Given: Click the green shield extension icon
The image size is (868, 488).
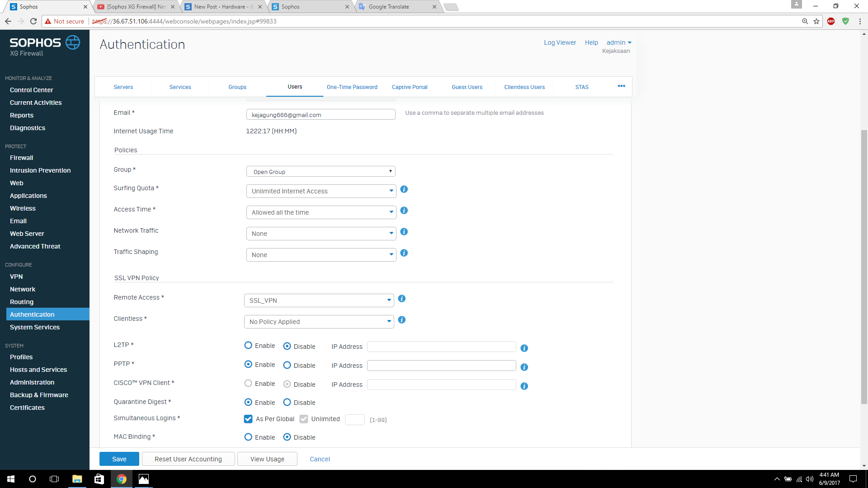Looking at the screenshot, I should 845,21.
